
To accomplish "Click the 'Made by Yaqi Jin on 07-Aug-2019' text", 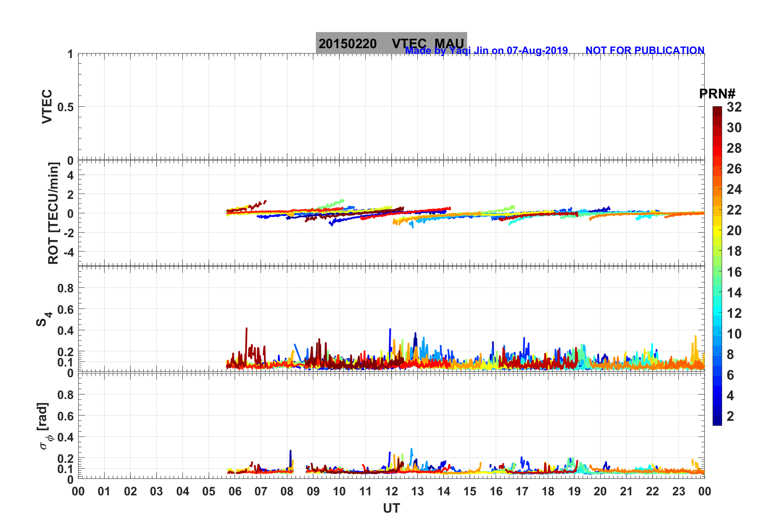I will point(487,50).
